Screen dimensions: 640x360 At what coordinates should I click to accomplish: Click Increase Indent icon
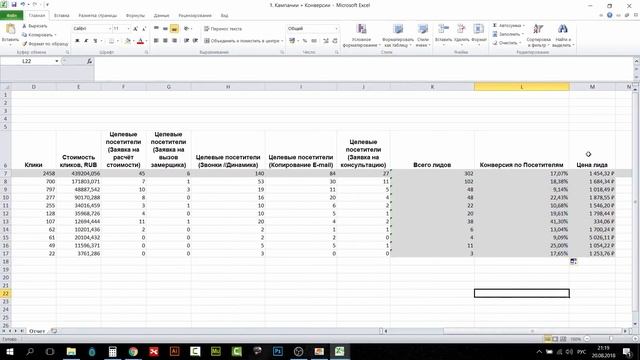[x=196, y=41]
